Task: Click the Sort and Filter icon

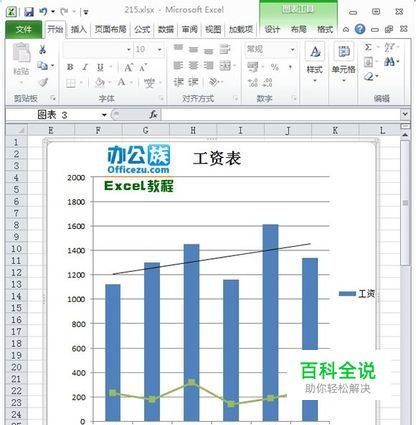Action: tap(389, 47)
